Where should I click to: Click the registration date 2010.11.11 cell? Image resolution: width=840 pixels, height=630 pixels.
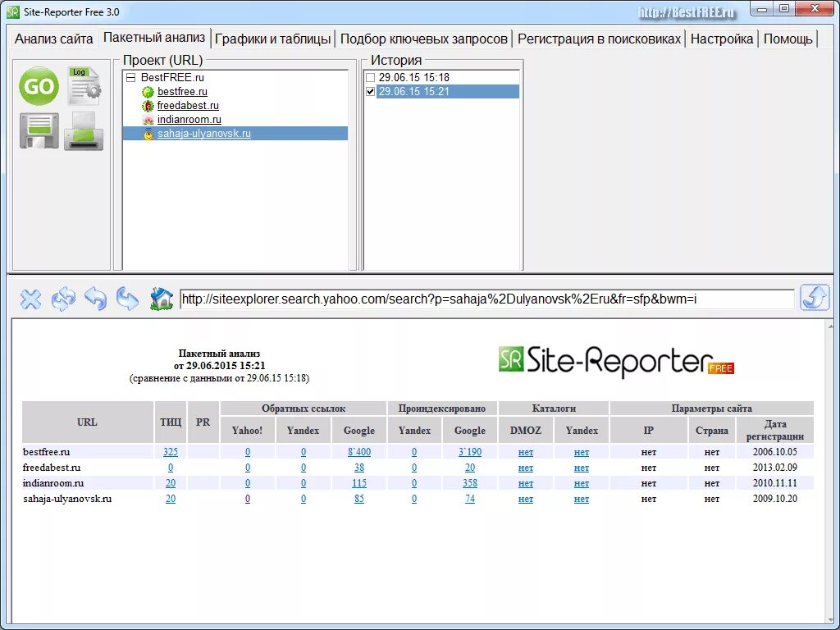point(774,482)
